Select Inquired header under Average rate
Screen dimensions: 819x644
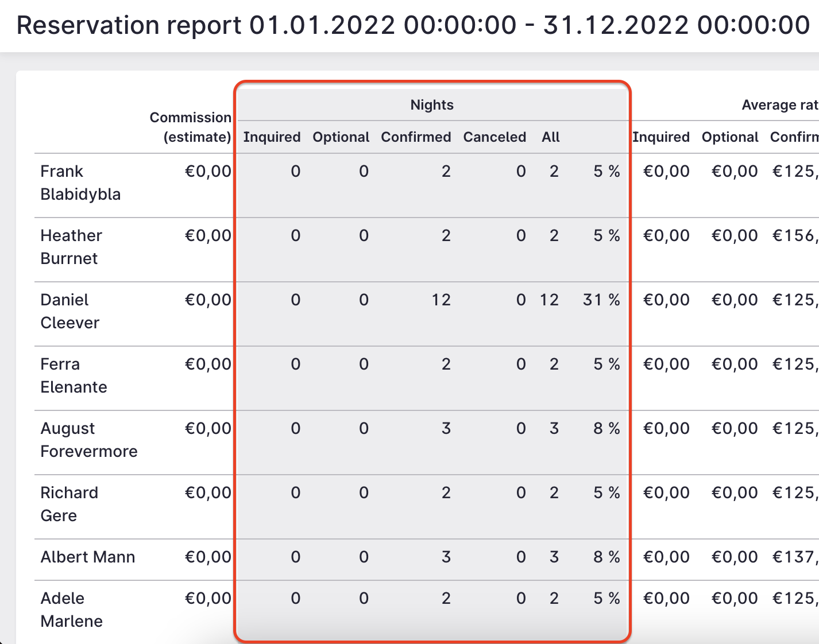point(661,137)
